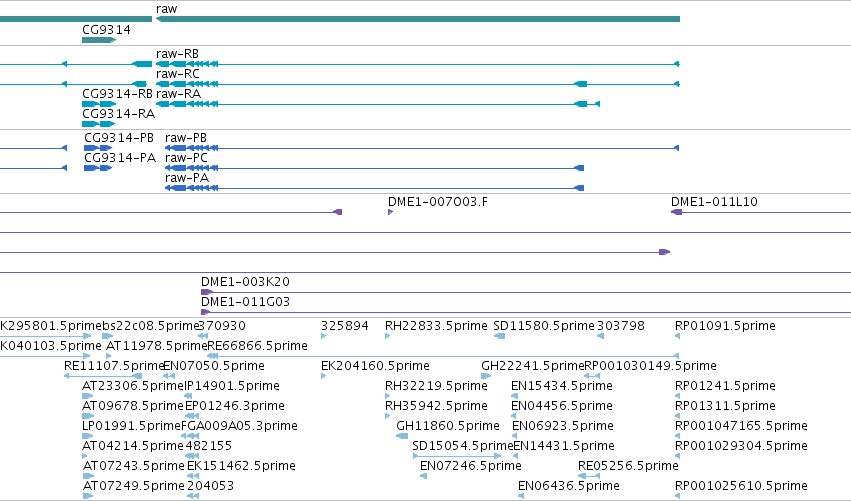Select EST EN07246.5prime

[471, 466]
